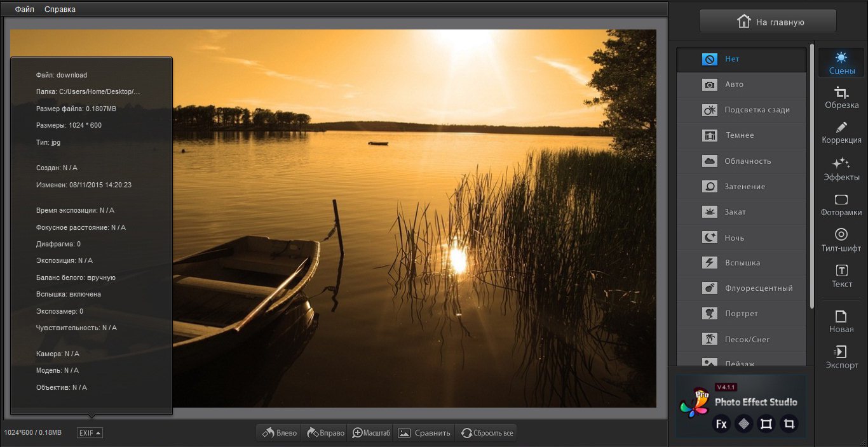
Task: Click "Размер файла: 0.1807MB" text
Action: [x=76, y=109]
